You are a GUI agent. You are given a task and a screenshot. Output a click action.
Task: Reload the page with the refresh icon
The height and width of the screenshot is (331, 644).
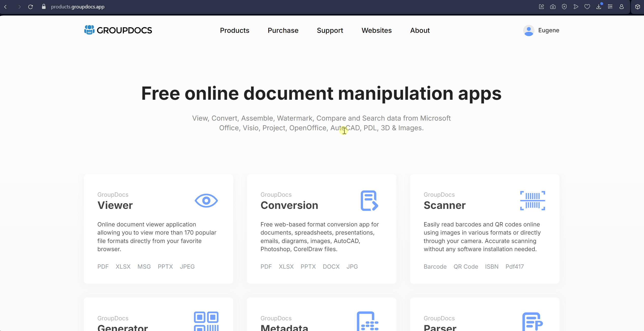click(x=31, y=7)
